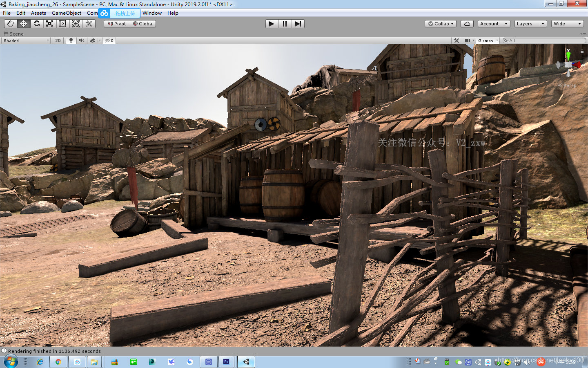Click the Baidu cloud upload overlay icon
The image size is (588, 368).
tap(105, 13)
